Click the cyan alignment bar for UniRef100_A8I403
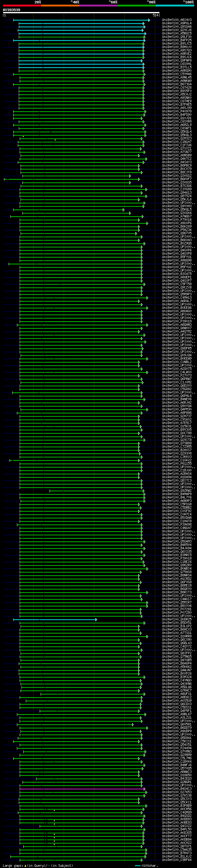 point(82,20)
